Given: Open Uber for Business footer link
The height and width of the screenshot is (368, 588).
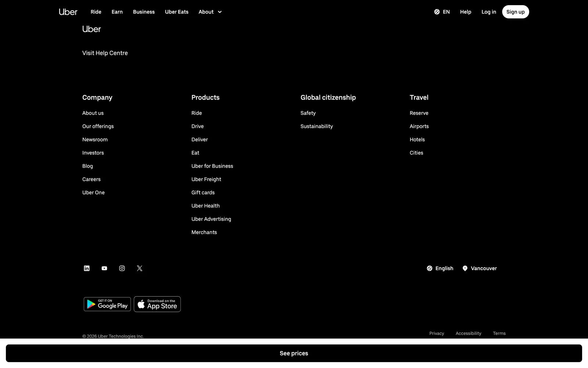Looking at the screenshot, I should tap(212, 166).
